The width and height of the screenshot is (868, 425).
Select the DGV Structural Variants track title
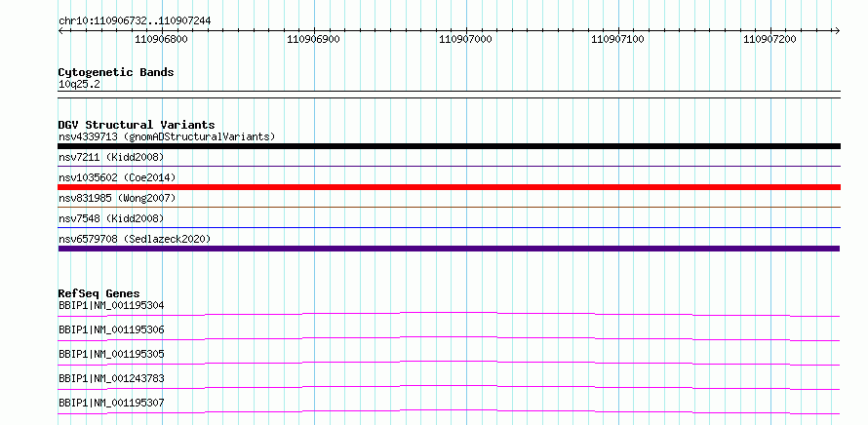pos(137,125)
